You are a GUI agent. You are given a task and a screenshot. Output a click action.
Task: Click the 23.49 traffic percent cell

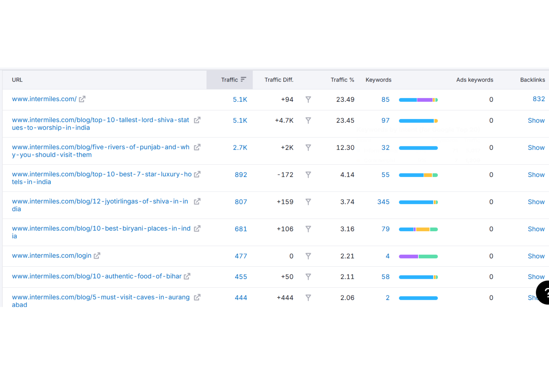pos(345,99)
